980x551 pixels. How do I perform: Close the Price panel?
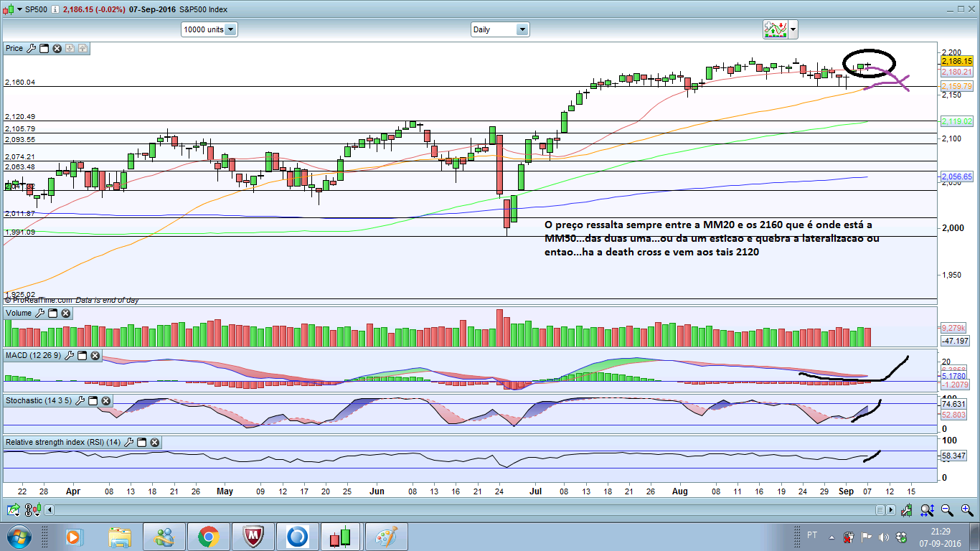[x=57, y=49]
